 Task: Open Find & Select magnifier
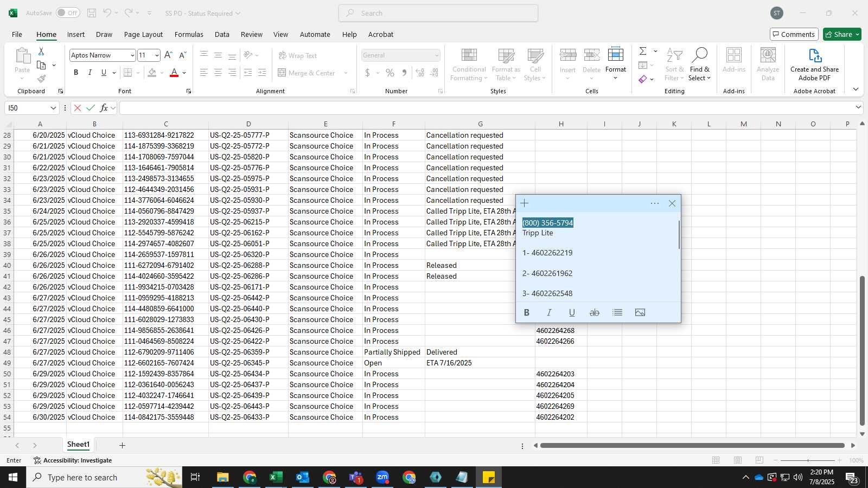click(x=700, y=64)
